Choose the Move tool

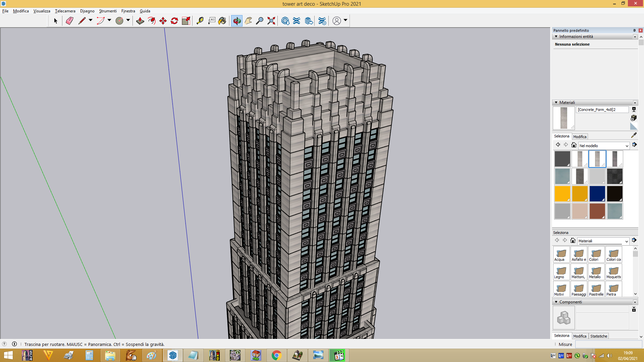tap(163, 21)
